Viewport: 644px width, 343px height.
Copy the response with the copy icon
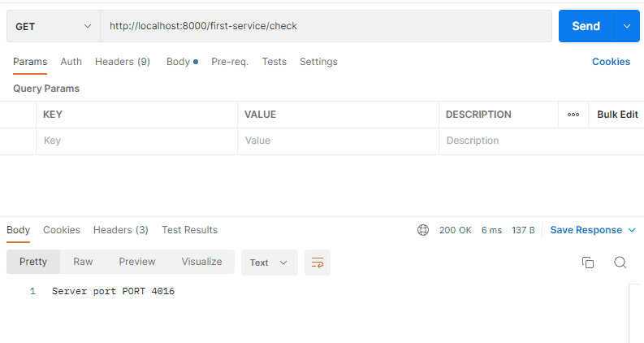tap(588, 263)
